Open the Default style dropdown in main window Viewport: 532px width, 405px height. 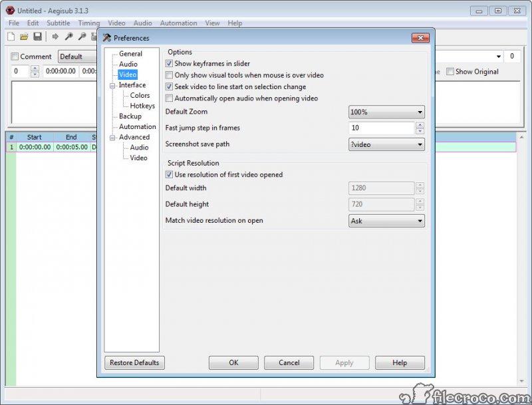[x=77, y=57]
